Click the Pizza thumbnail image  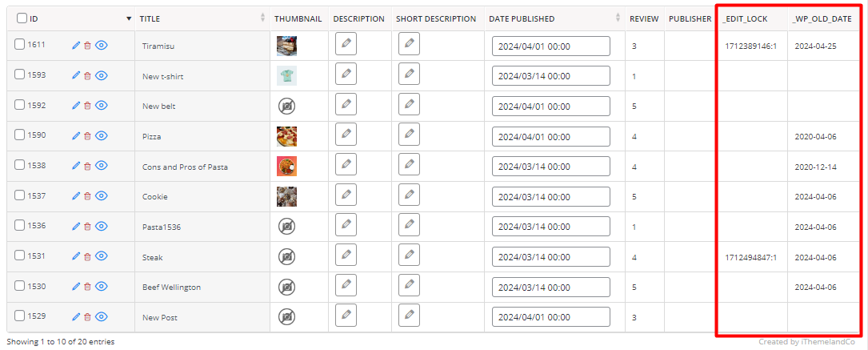click(286, 136)
